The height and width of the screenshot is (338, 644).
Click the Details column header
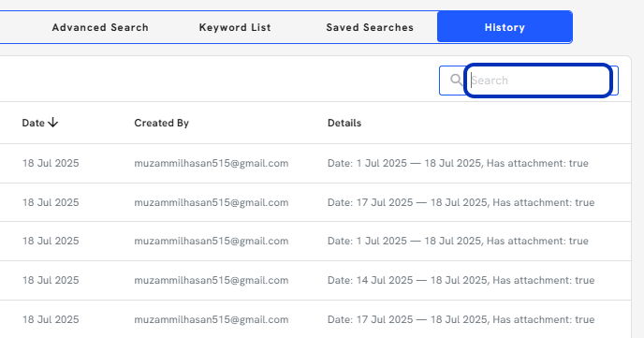344,123
